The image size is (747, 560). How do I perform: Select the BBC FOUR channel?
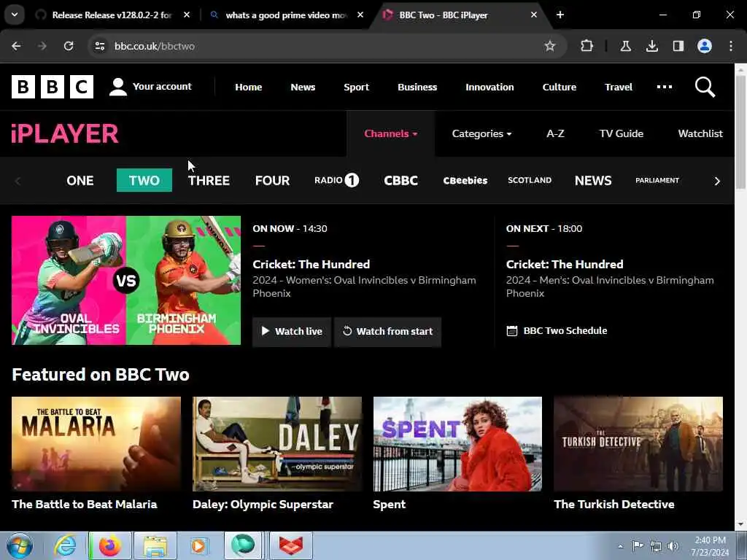pyautogui.click(x=273, y=181)
